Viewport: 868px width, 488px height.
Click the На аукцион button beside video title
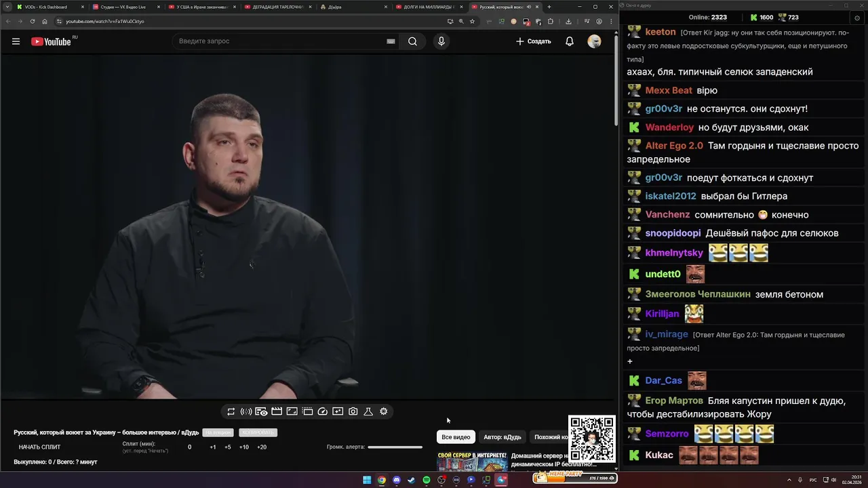218,432
